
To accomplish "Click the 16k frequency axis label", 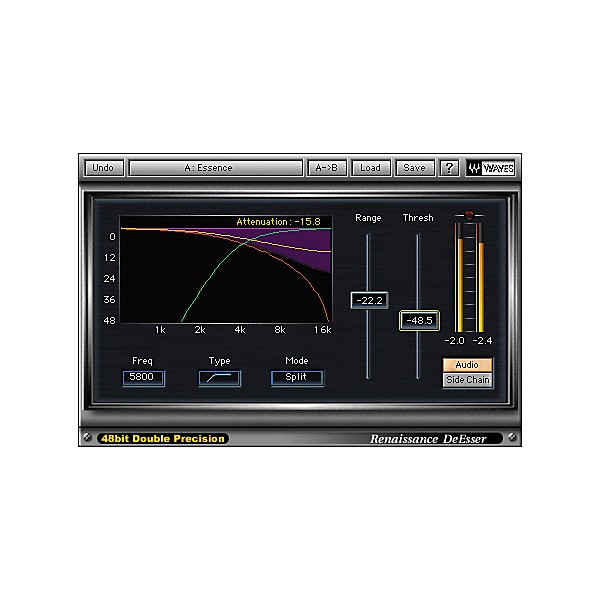I will tap(323, 330).
